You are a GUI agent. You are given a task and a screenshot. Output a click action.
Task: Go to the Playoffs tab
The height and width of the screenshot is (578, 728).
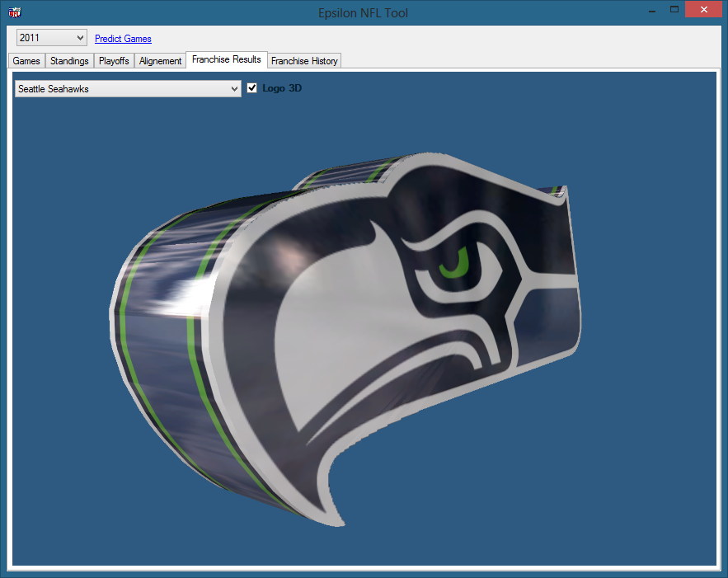point(114,61)
